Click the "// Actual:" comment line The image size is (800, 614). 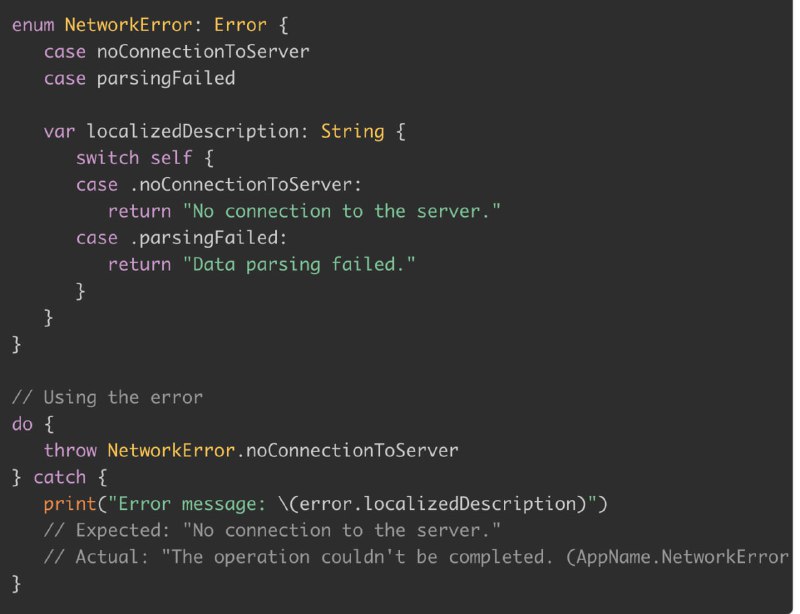click(x=416, y=557)
